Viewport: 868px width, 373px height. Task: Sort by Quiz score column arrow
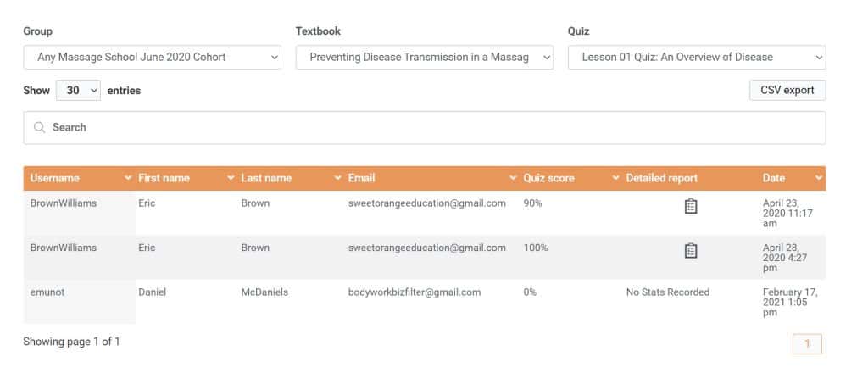(616, 178)
